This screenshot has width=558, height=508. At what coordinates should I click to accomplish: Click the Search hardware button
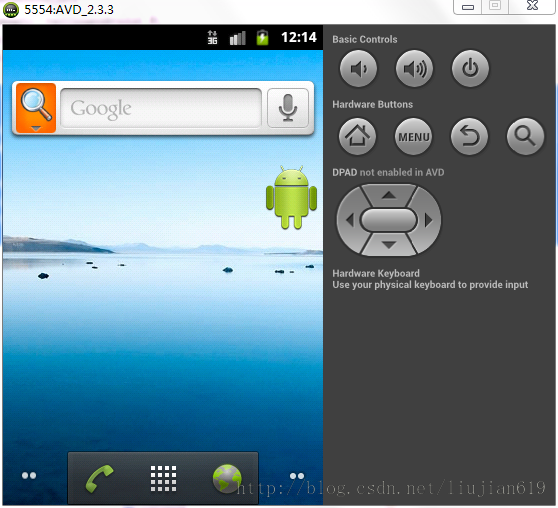[x=525, y=136]
